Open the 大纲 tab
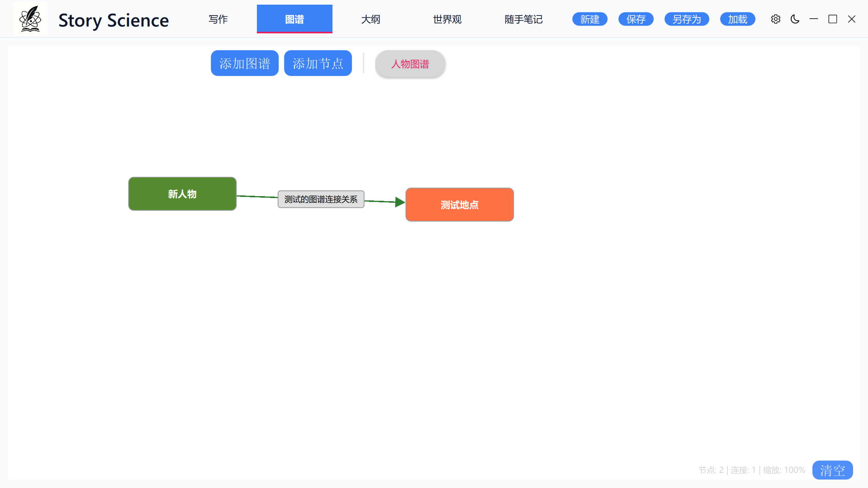868x488 pixels. point(371,19)
